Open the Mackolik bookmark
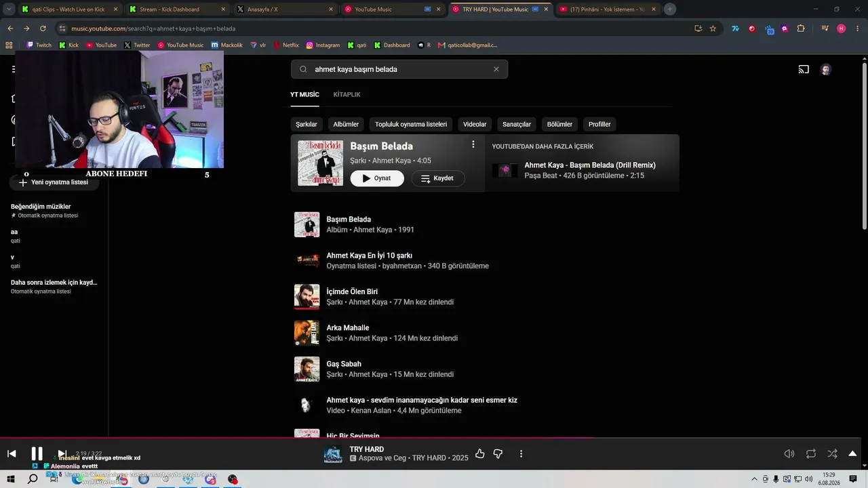The width and height of the screenshot is (868, 488). [x=226, y=45]
